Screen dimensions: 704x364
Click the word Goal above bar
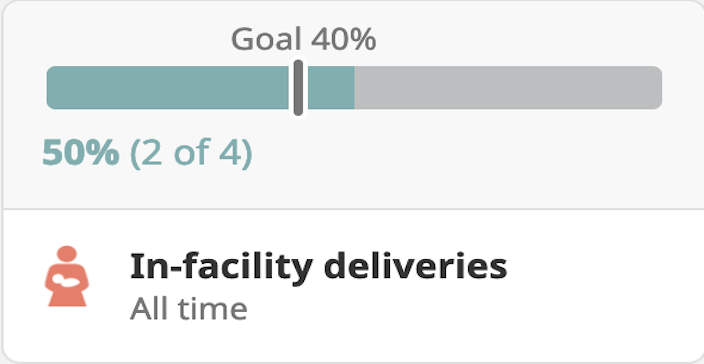click(266, 39)
